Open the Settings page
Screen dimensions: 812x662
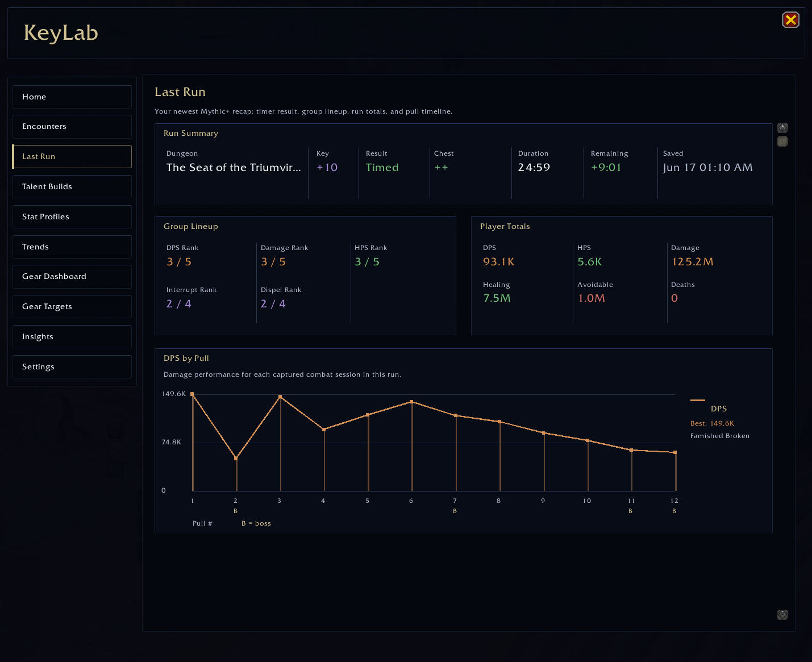[72, 367]
